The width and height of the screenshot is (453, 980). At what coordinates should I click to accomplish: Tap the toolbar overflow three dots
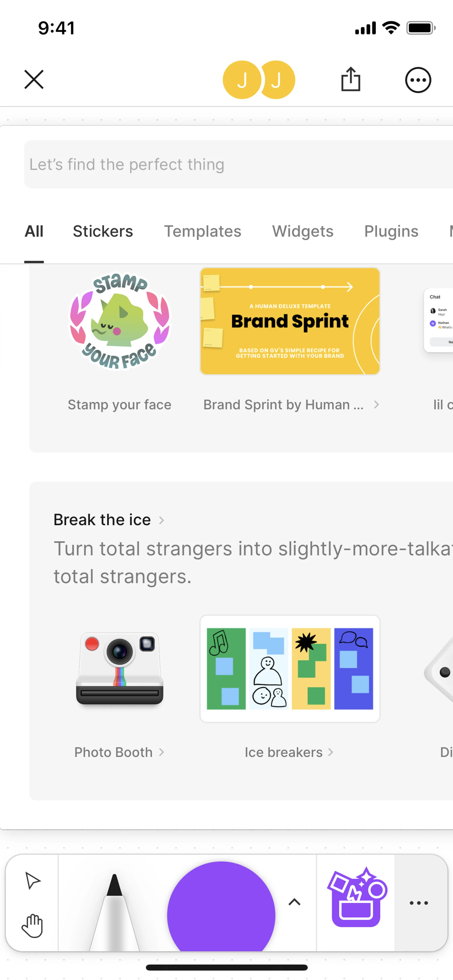click(x=418, y=903)
